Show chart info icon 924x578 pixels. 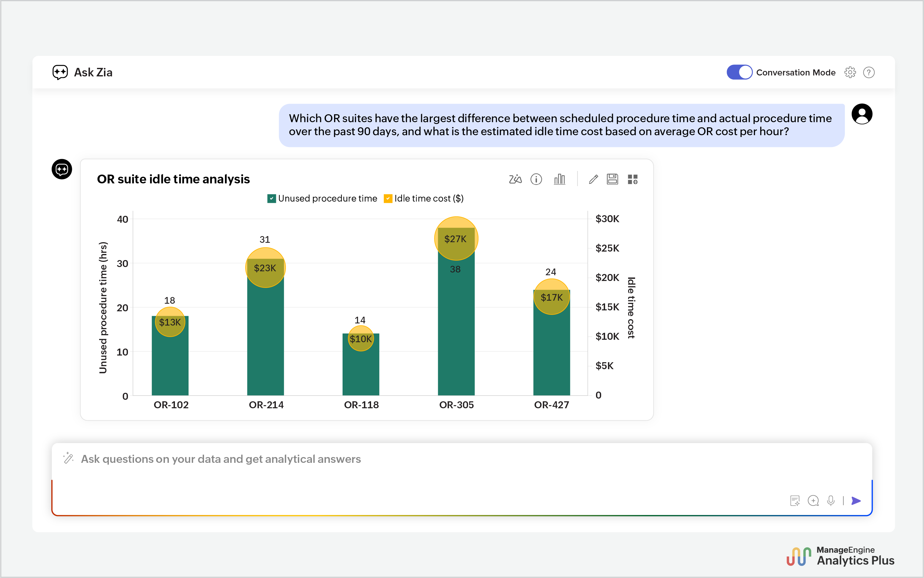(536, 179)
